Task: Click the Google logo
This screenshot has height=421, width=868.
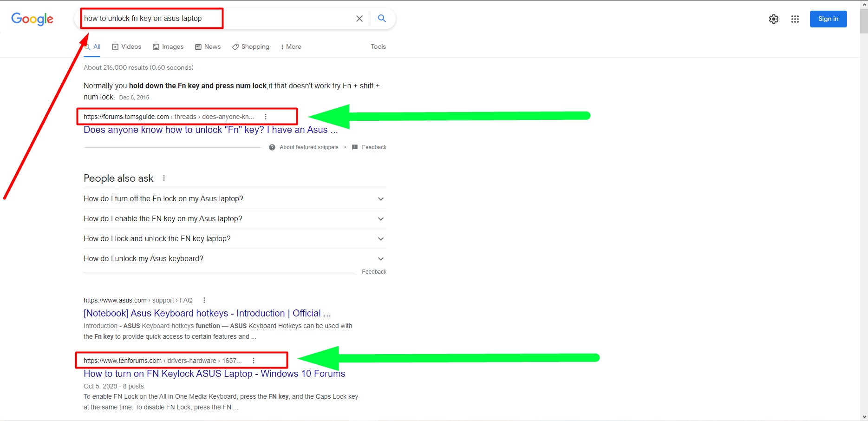Action: [32, 19]
